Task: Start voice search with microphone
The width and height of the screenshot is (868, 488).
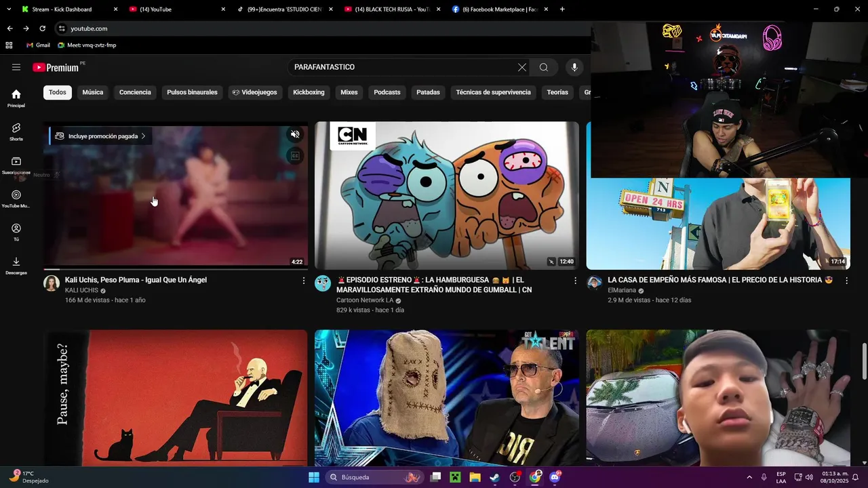Action: tap(574, 67)
